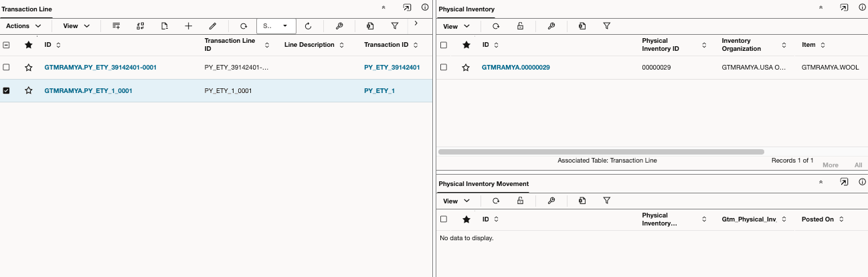Screen dimensions: 868x277
Task: Collapse the Physical Inventory panel
Action: click(x=820, y=7)
